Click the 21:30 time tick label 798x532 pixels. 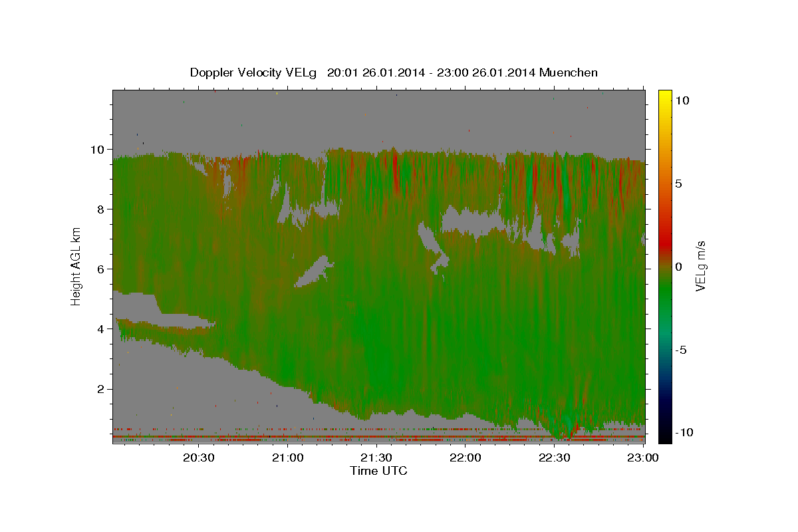coord(376,458)
